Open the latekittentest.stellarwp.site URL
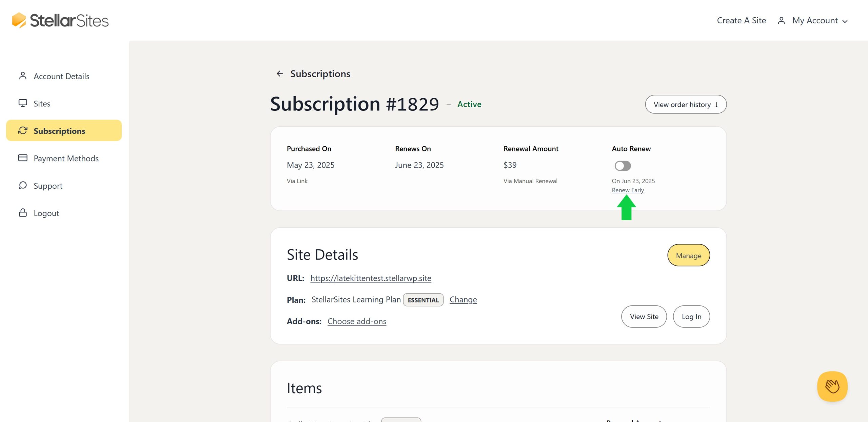 pos(371,278)
